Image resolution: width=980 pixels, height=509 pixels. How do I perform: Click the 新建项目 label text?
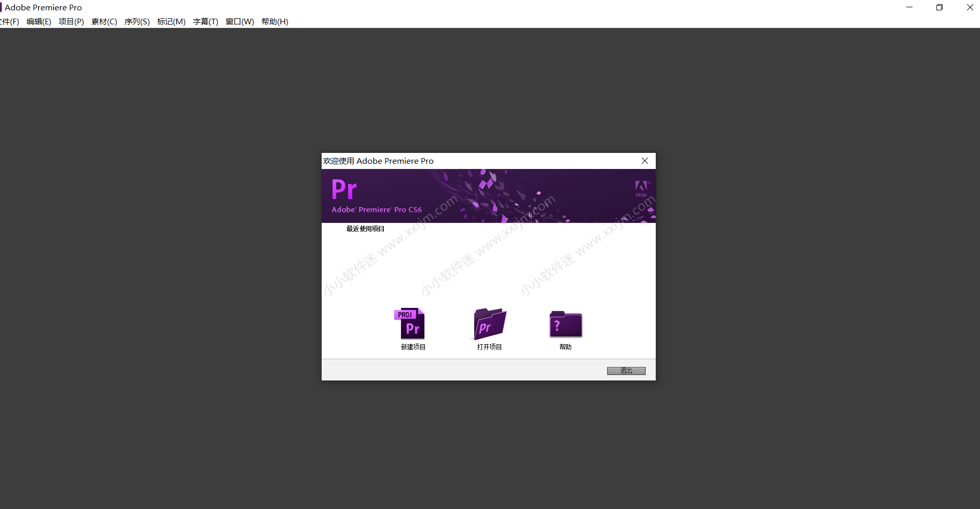[413, 347]
